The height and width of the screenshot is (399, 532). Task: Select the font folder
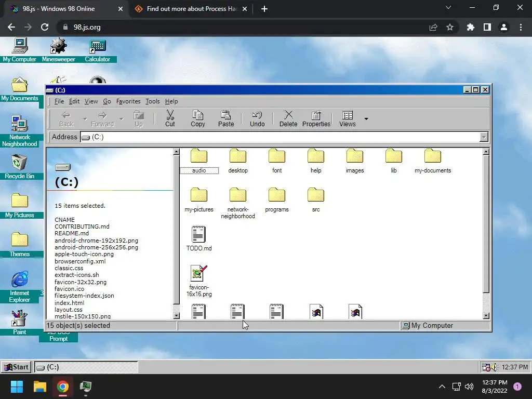(277, 161)
